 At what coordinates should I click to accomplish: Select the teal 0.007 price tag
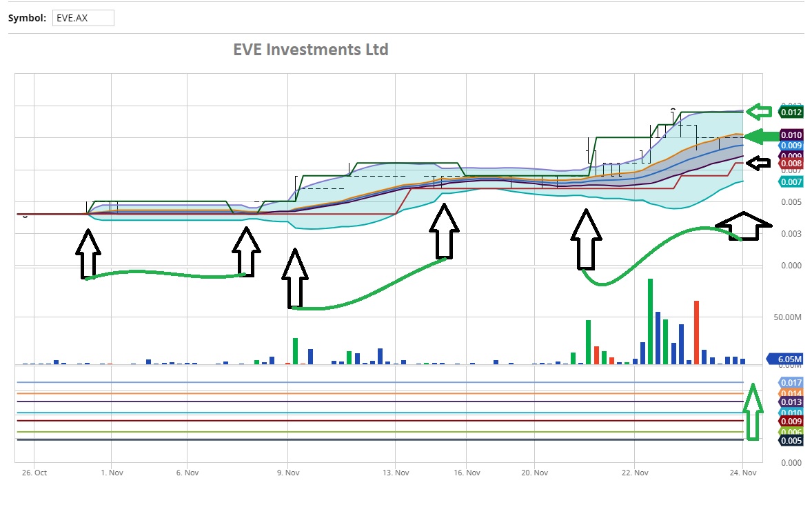point(791,182)
